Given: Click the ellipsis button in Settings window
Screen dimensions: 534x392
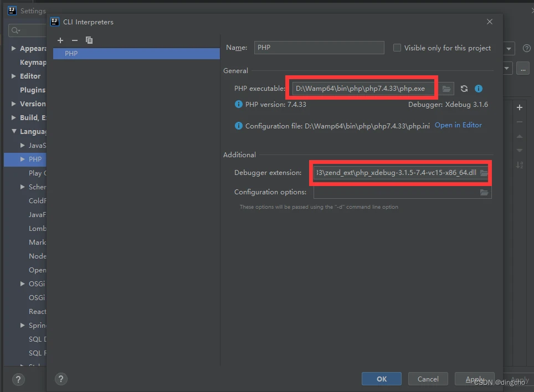Looking at the screenshot, I should [523, 69].
